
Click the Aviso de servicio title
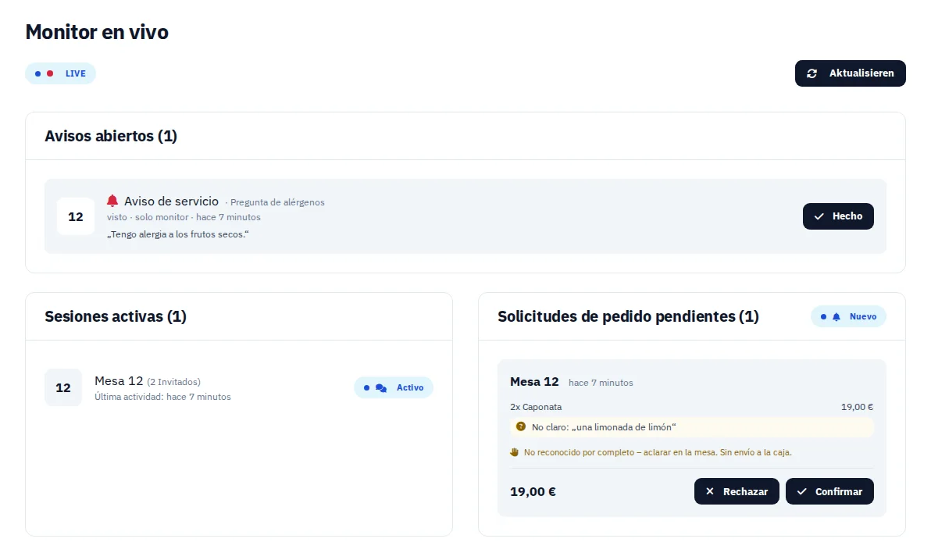point(171,201)
